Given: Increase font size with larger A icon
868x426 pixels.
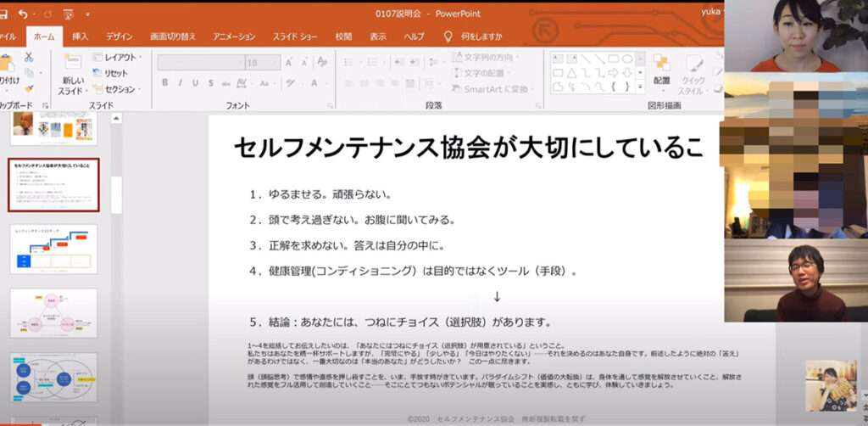Looking at the screenshot, I should pos(289,63).
